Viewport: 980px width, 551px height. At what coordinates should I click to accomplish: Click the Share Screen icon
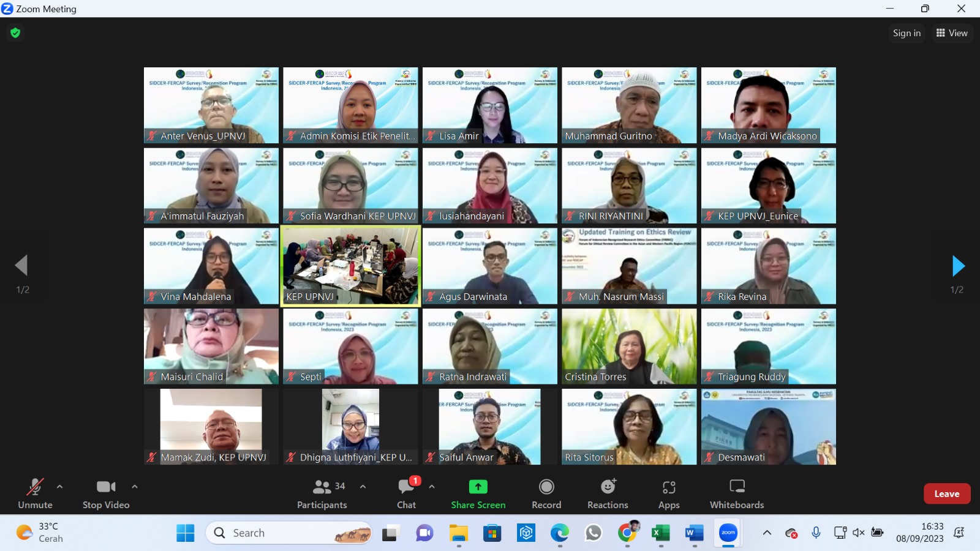478,487
